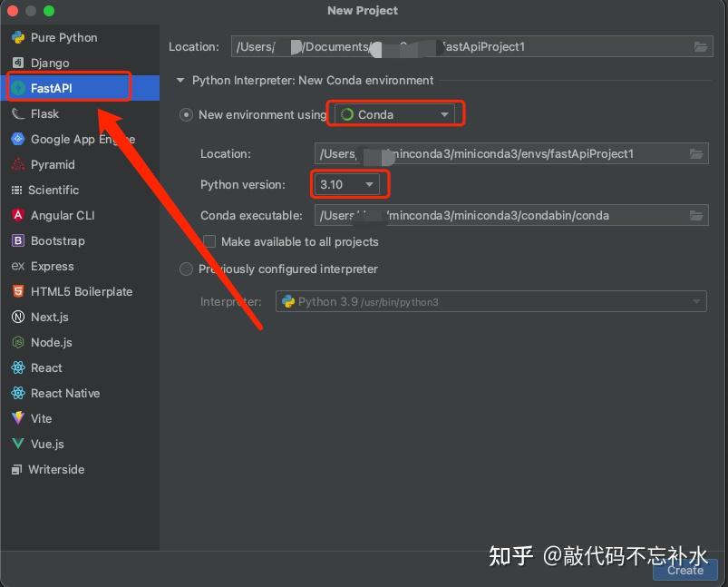
Task: Click the React atom icon
Action: (x=17, y=367)
